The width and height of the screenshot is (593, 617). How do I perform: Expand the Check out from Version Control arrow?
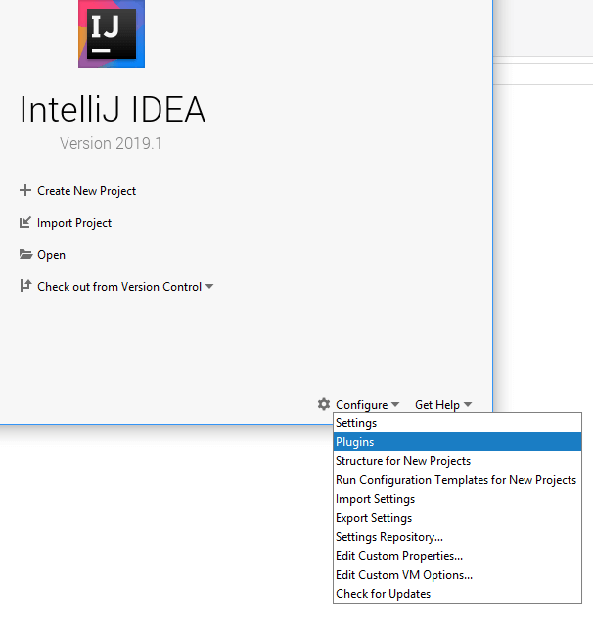[209, 286]
